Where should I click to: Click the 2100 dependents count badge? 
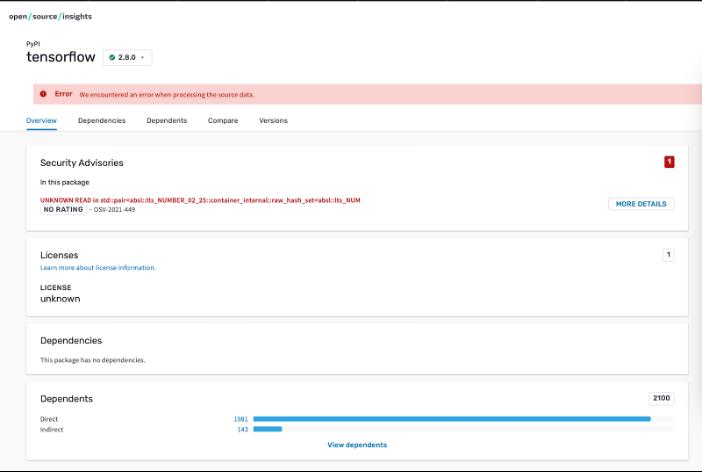(661, 398)
